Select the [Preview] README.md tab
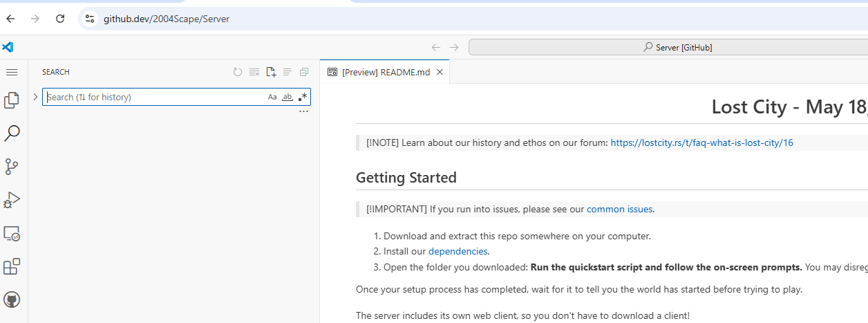 pos(386,72)
